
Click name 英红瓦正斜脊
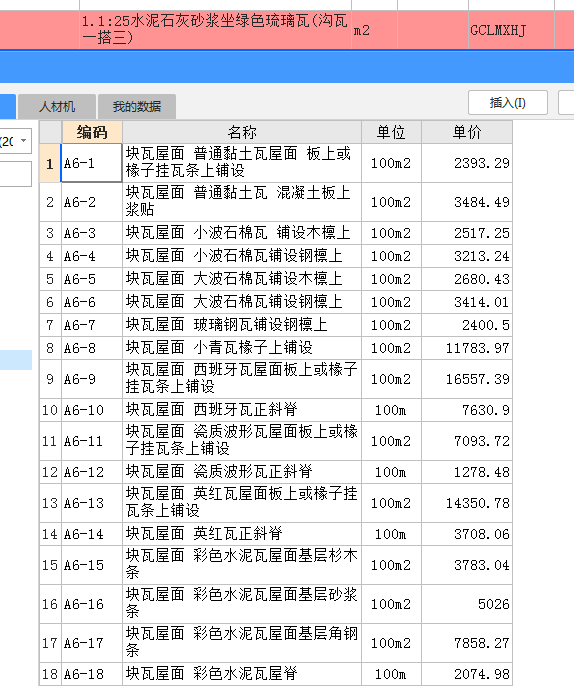(x=242, y=534)
